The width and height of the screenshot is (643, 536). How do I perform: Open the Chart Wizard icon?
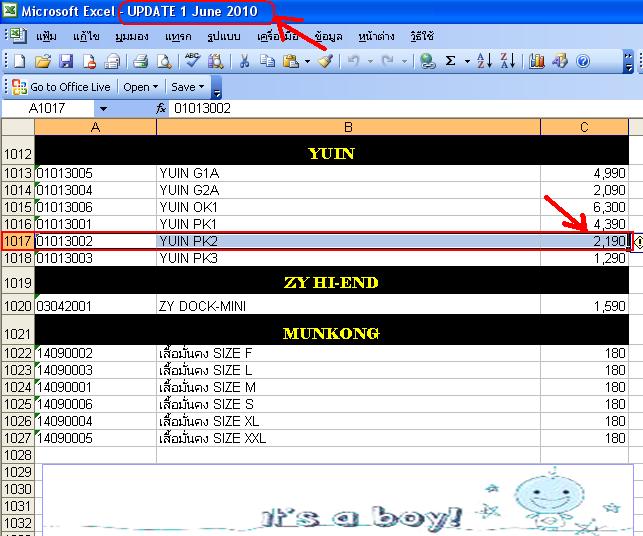(537, 61)
